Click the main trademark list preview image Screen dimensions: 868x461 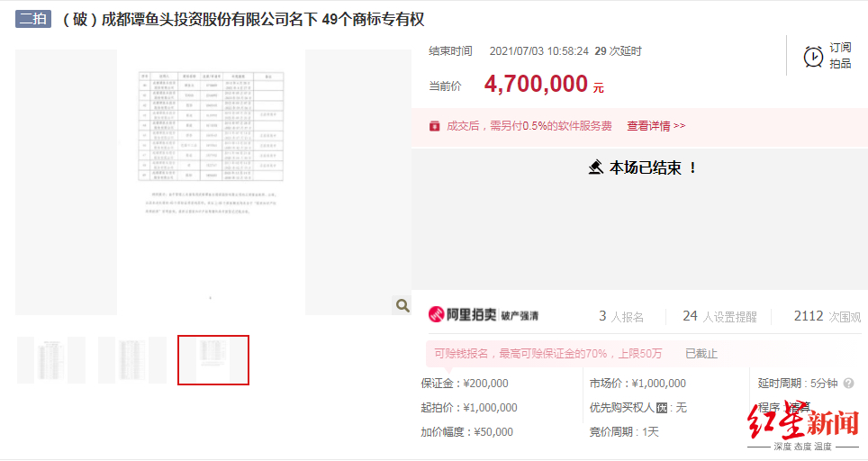coord(211,183)
